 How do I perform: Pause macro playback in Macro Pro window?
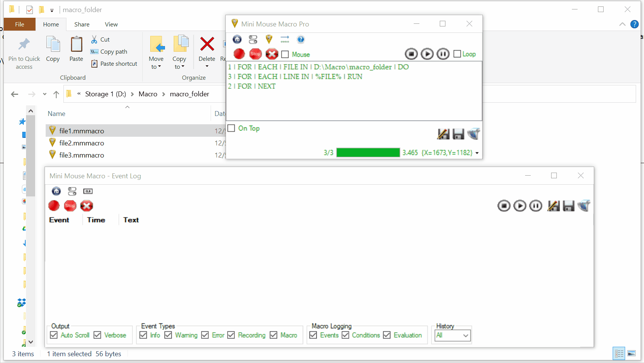443,54
